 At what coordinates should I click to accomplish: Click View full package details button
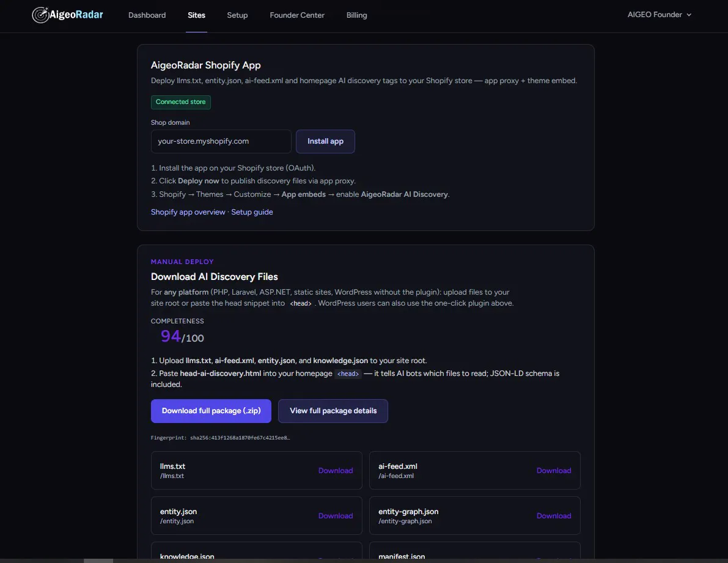point(333,411)
